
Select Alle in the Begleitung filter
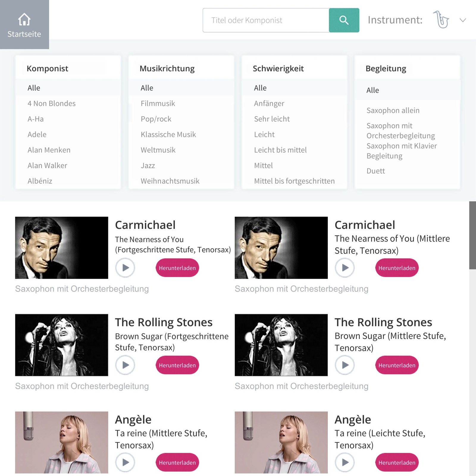click(407, 90)
